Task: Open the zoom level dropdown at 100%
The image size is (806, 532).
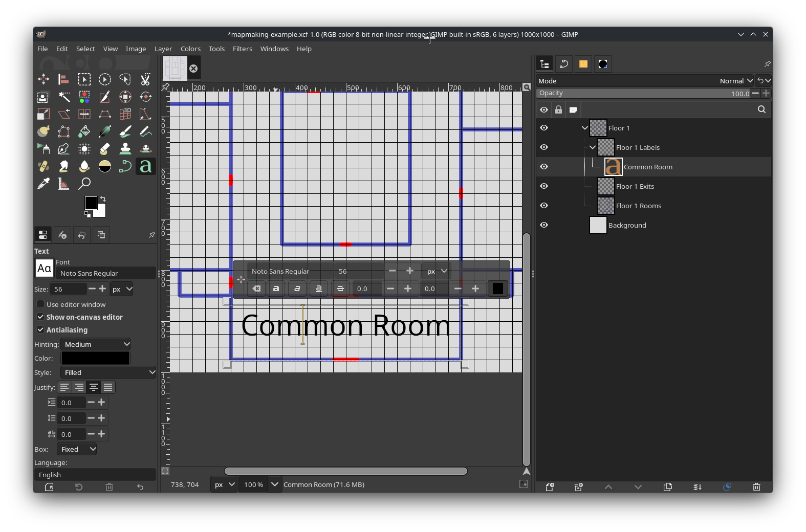Action: click(x=275, y=484)
